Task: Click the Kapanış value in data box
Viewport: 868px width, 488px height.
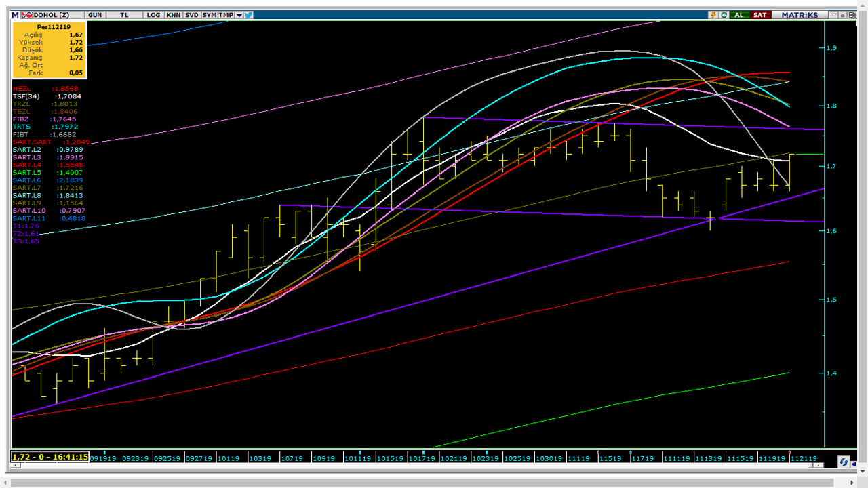Action: [x=76, y=58]
